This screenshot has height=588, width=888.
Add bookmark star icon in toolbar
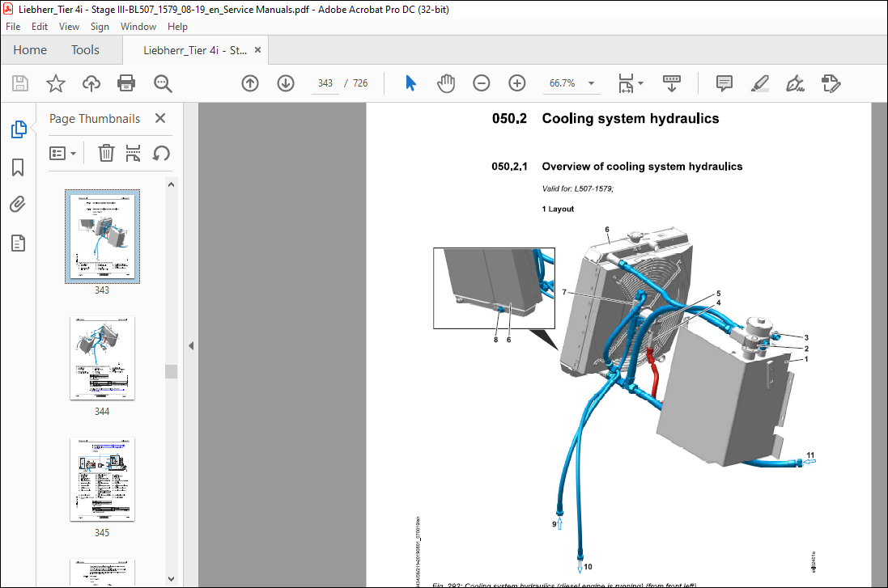tap(56, 83)
